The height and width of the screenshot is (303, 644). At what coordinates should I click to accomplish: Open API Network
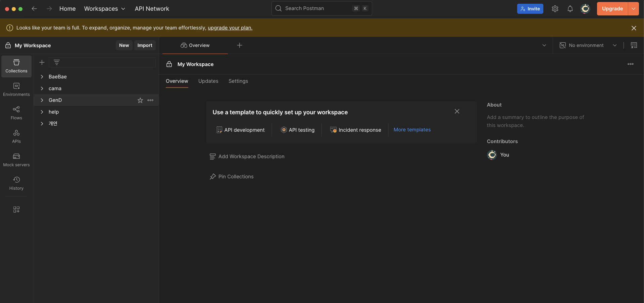tap(152, 9)
